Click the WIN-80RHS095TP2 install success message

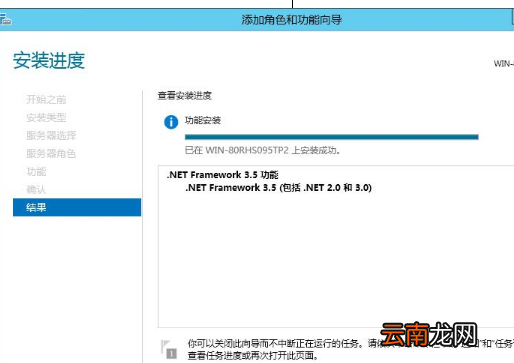tap(262, 150)
